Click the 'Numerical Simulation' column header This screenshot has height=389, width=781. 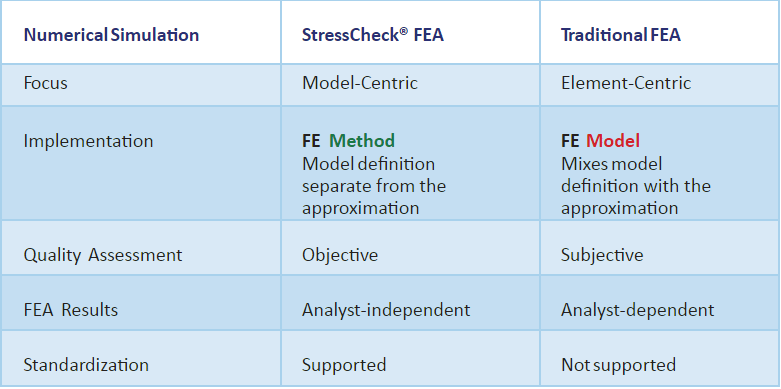(112, 35)
